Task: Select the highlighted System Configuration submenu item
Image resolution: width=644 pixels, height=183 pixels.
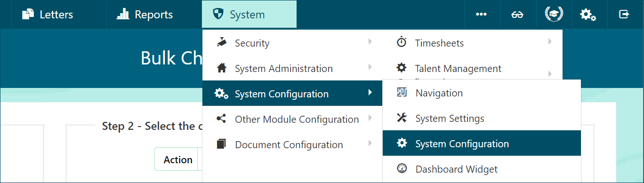Action: tap(482, 143)
